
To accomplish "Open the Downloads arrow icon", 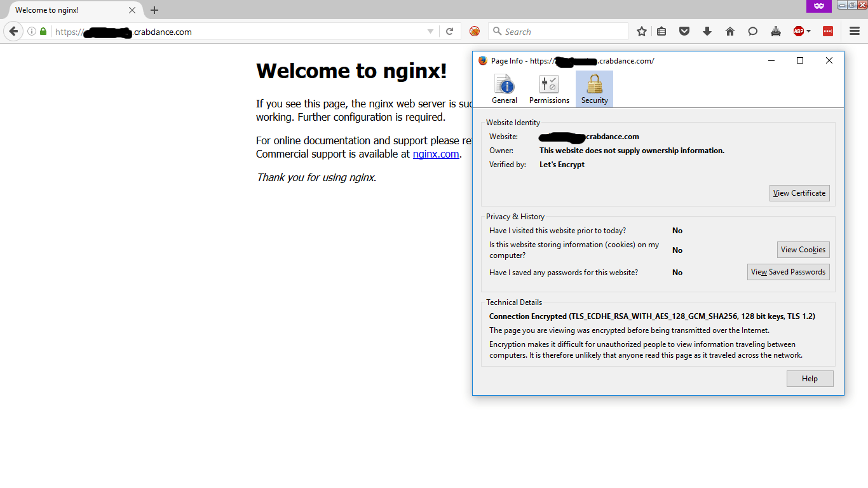I will 707,32.
